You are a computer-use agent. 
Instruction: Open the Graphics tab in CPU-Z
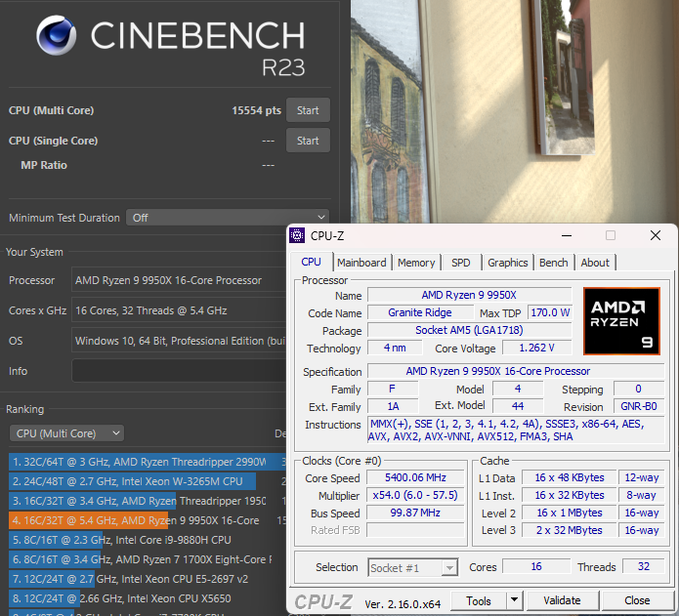(x=507, y=263)
